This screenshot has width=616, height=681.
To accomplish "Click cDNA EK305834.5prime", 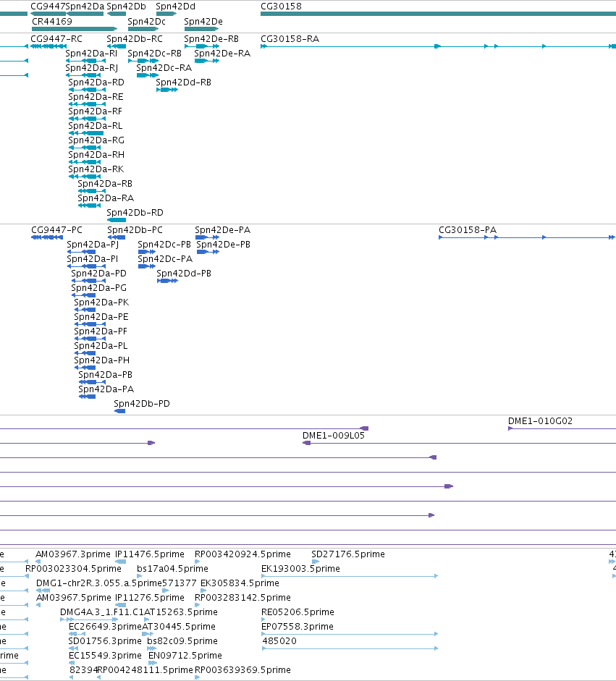I will 240,583.
